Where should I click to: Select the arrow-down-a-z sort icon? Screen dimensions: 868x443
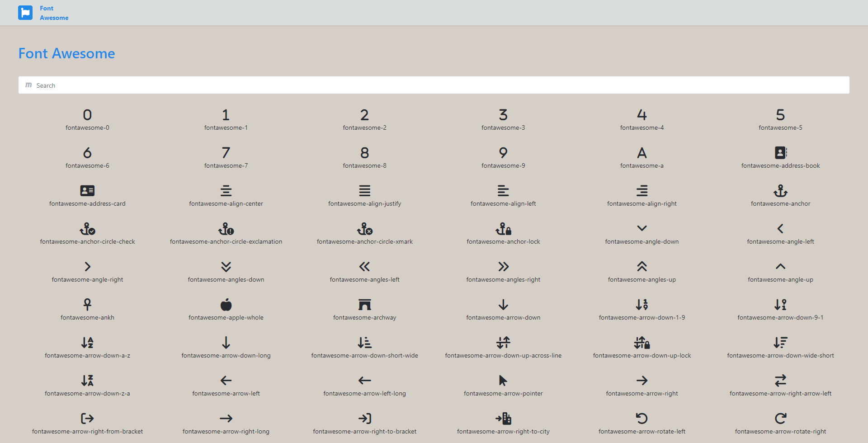[x=87, y=343]
